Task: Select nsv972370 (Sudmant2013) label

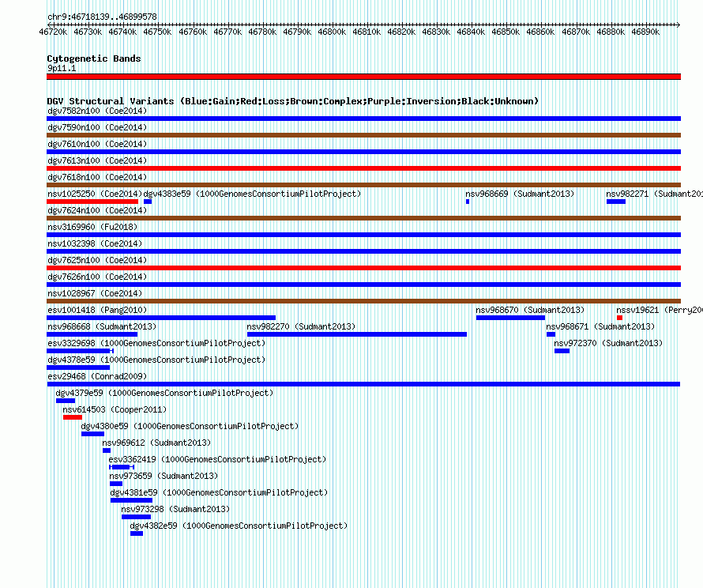Action: coord(608,343)
